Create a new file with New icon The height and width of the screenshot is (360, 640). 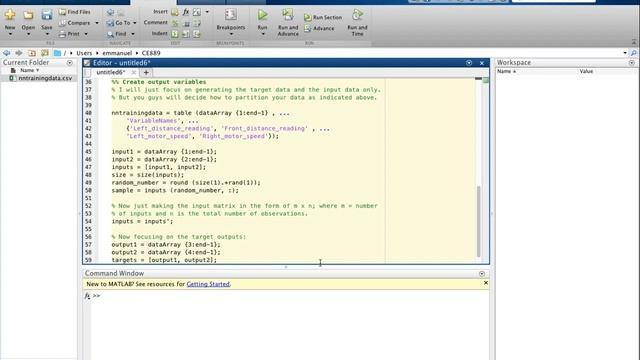(10, 15)
